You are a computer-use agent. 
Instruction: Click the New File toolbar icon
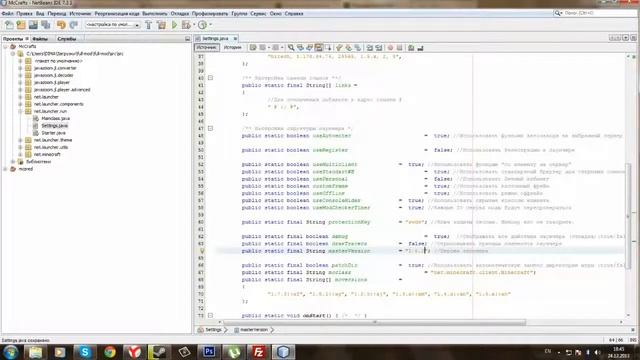[9, 25]
